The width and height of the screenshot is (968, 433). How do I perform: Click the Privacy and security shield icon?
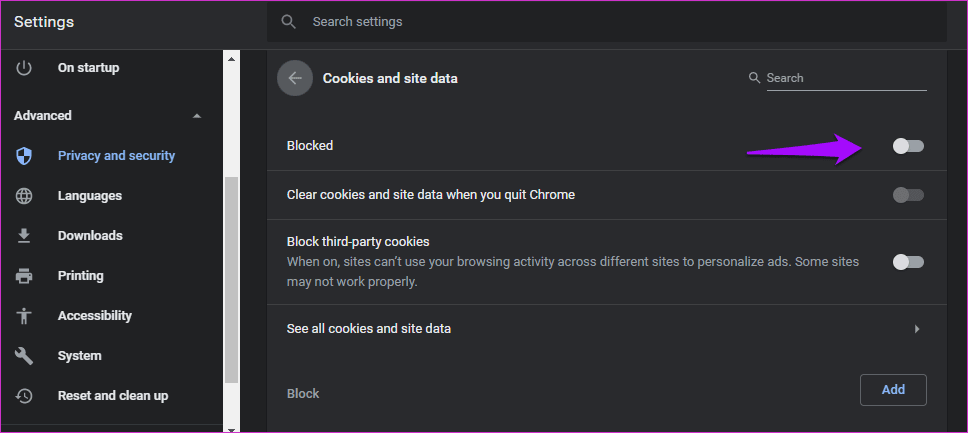[25, 156]
